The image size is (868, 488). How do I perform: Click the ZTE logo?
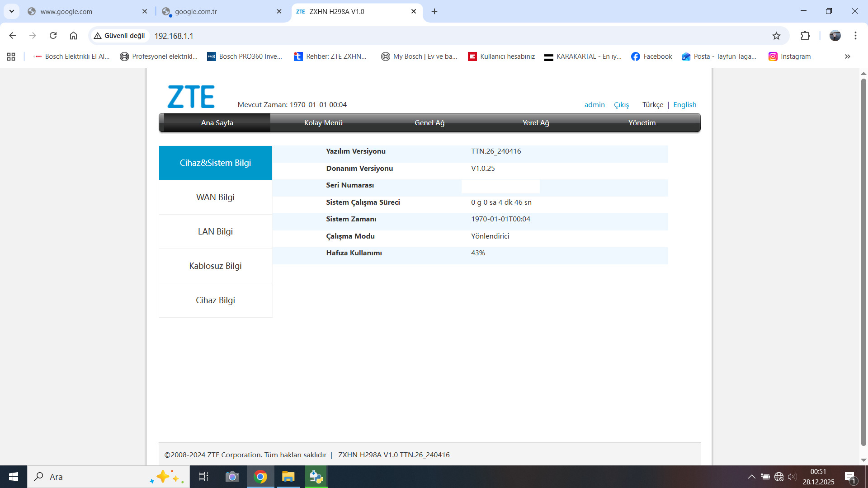tap(191, 97)
